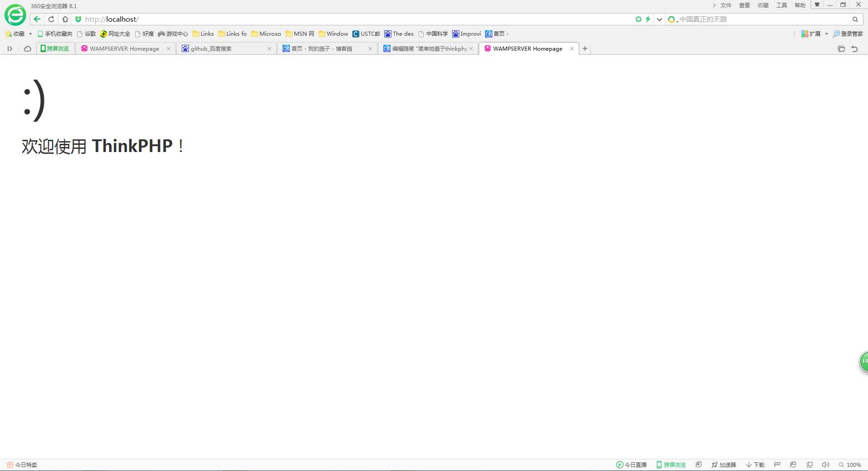Reload the localhost page
The image size is (868, 471).
coord(51,19)
